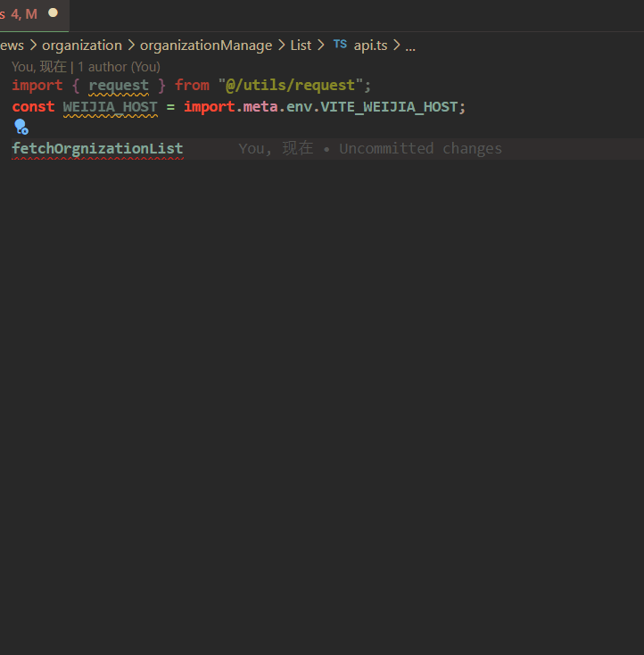Viewport: 644px width, 655px height.
Task: Click the TS file type icon in breadcrumb
Action: (340, 45)
